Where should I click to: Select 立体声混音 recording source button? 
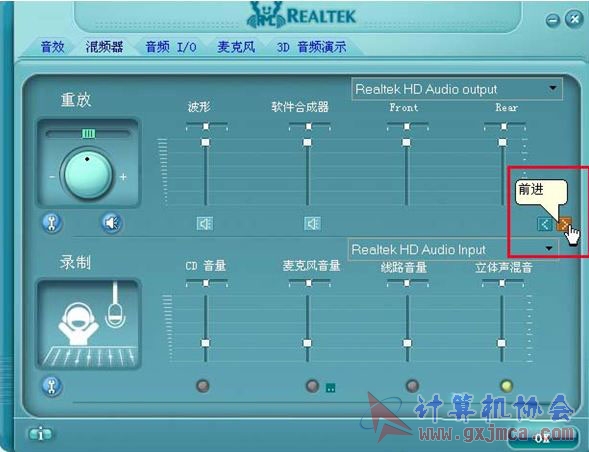506,385
